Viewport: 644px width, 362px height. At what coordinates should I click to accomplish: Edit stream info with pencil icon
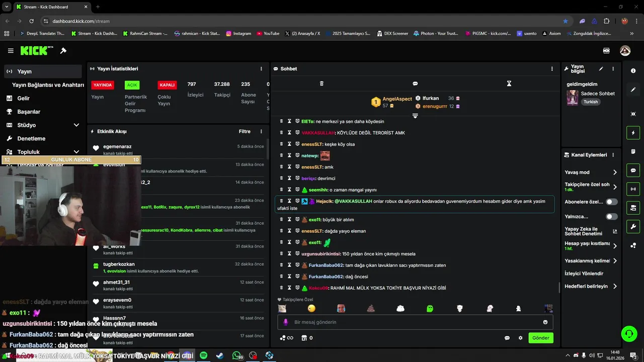[601, 69]
